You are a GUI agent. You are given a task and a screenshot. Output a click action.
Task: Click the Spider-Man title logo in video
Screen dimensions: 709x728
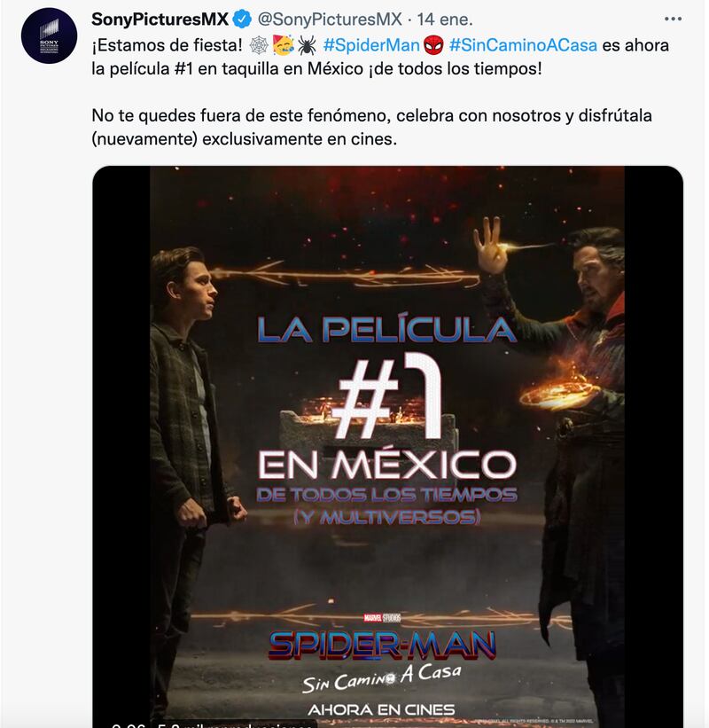[x=382, y=645]
